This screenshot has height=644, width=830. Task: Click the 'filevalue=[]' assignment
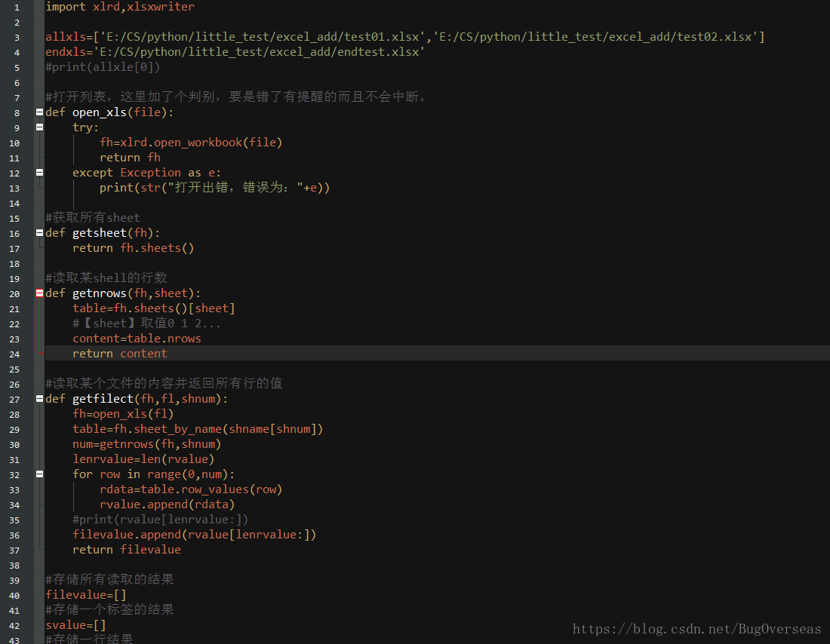tap(86, 595)
